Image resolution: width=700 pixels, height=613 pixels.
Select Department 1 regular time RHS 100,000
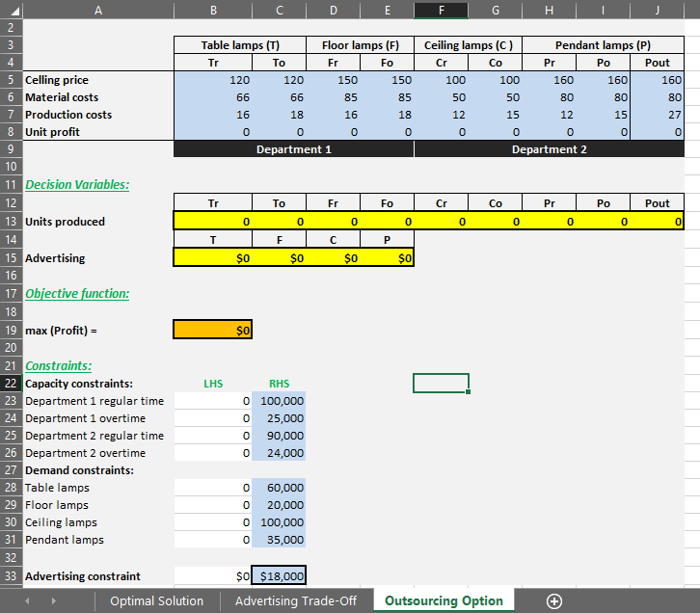(x=279, y=401)
